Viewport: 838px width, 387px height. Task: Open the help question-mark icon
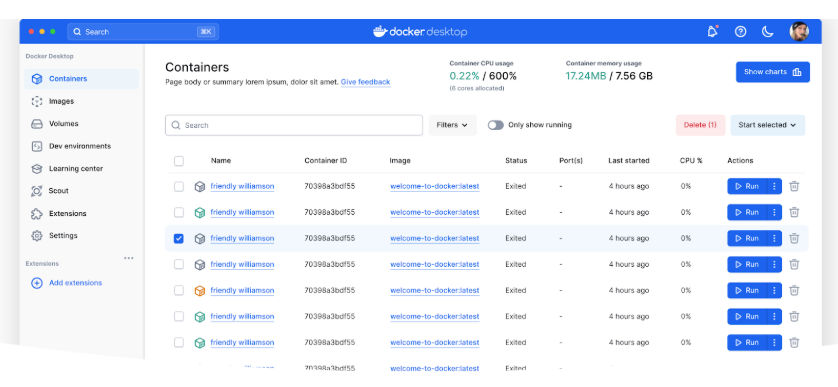coord(740,32)
